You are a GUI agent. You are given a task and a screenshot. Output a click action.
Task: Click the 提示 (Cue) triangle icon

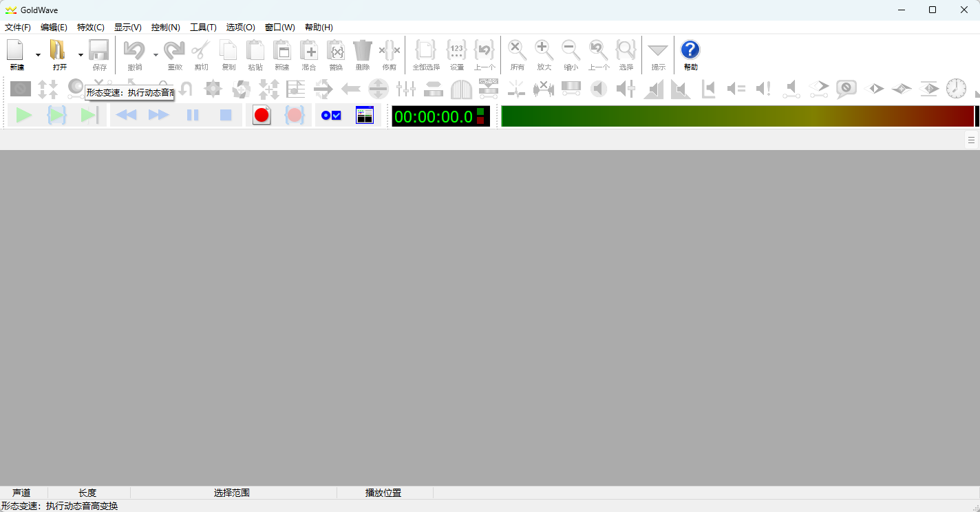659,54
